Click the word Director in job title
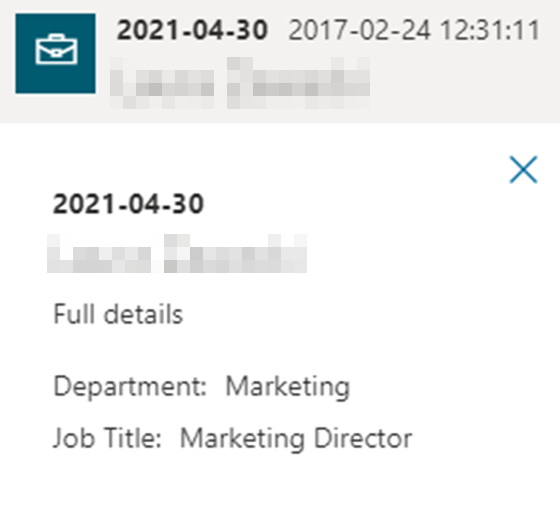Viewport: 560px width, 528px height. coord(363,438)
